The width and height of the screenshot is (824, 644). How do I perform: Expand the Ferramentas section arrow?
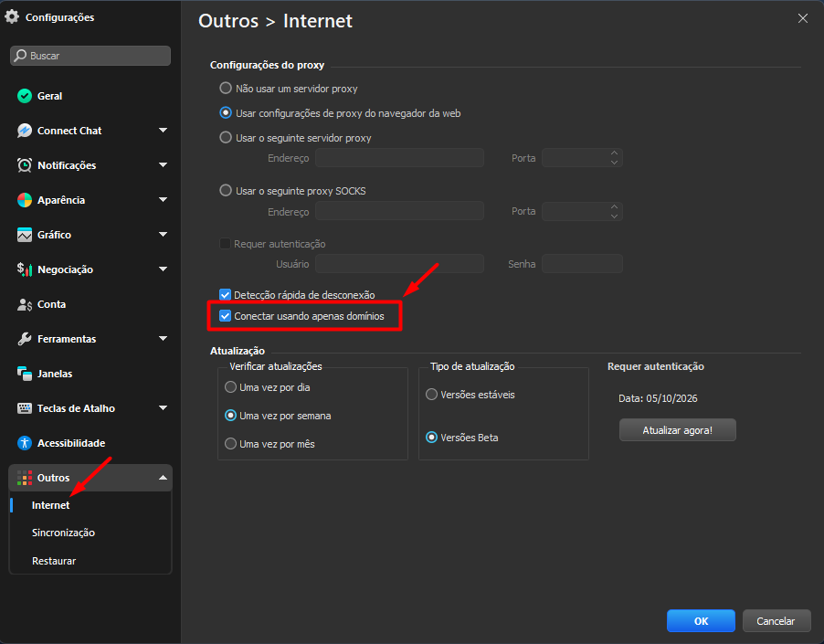point(163,338)
